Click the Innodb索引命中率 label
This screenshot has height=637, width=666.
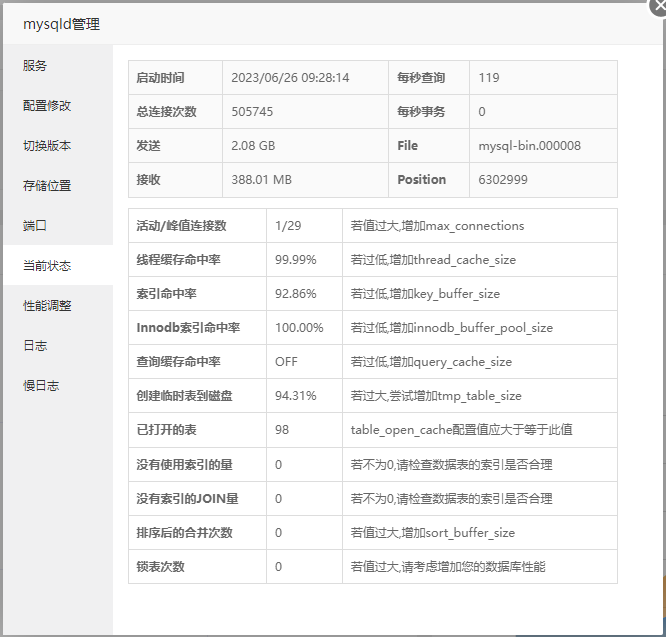tap(188, 327)
